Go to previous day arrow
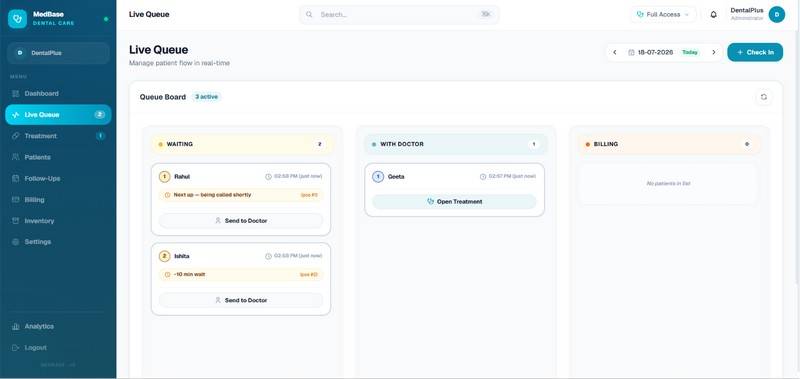This screenshot has height=379, width=800. (615, 53)
